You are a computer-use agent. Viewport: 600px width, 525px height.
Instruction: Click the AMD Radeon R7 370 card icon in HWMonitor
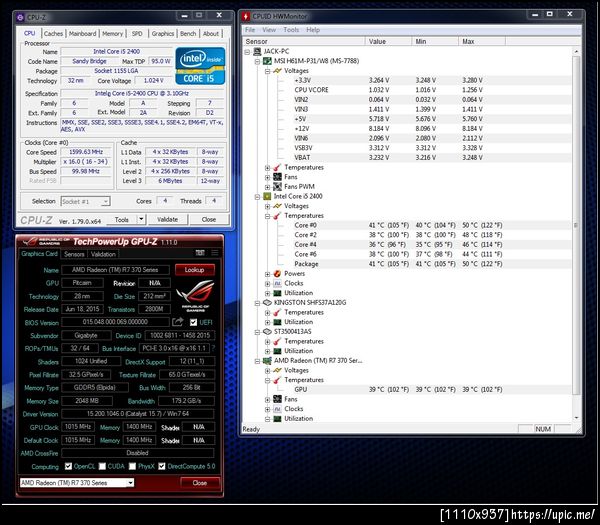tap(267, 360)
